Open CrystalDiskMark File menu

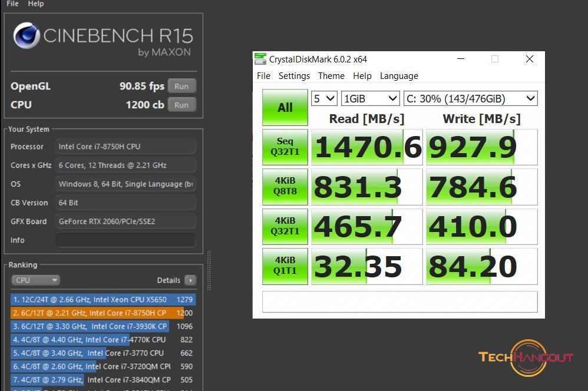263,76
